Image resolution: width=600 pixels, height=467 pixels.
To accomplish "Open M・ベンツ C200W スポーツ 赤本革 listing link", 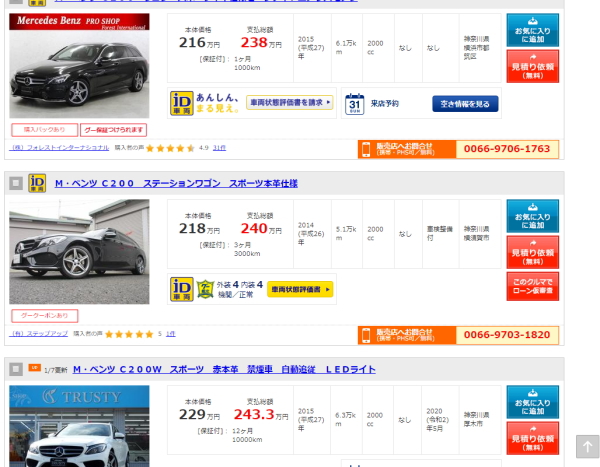I will (224, 369).
